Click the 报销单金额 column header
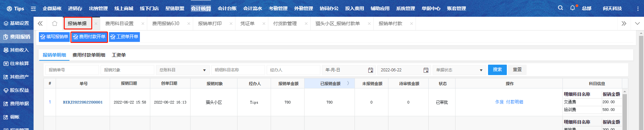Image resolution: width=644 pixels, height=130 pixels. click(288, 83)
